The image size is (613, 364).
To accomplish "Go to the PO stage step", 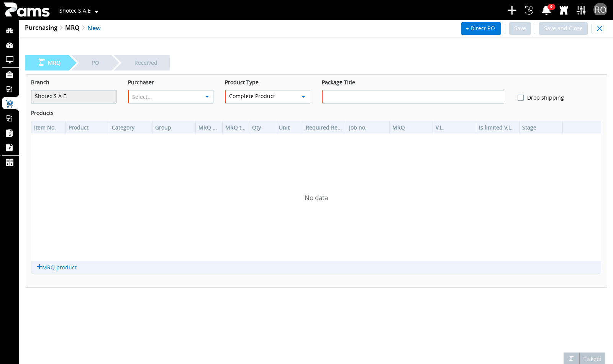I will tap(95, 63).
